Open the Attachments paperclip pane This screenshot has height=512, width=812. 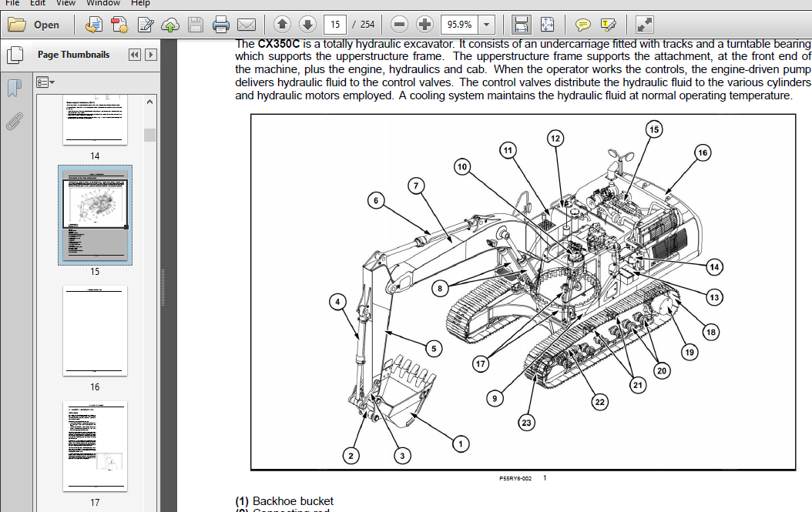(x=15, y=122)
